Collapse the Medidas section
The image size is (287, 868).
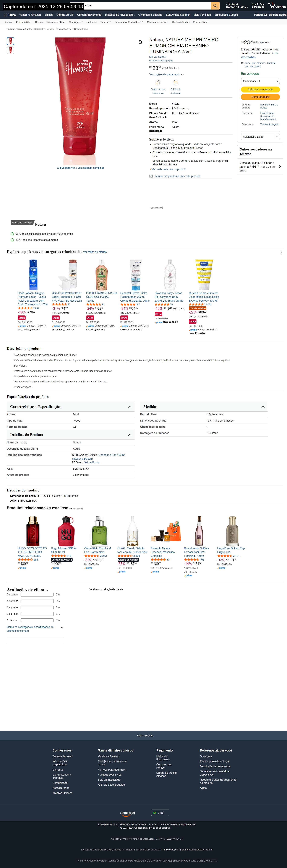263,407
